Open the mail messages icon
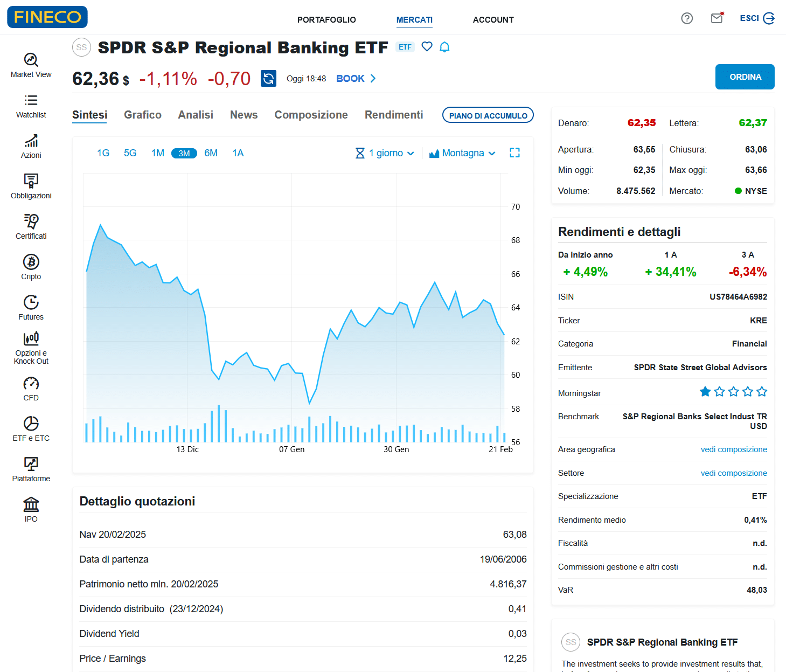This screenshot has height=672, width=786. tap(717, 18)
